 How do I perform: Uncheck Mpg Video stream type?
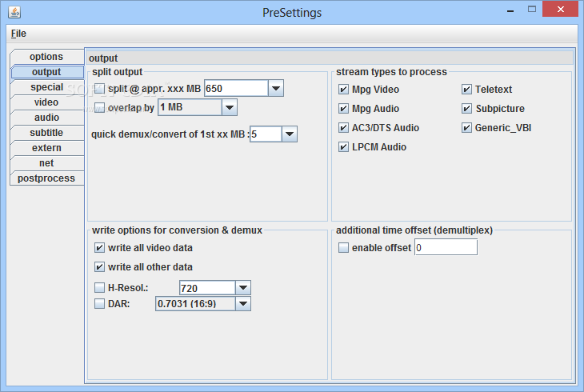(x=344, y=90)
